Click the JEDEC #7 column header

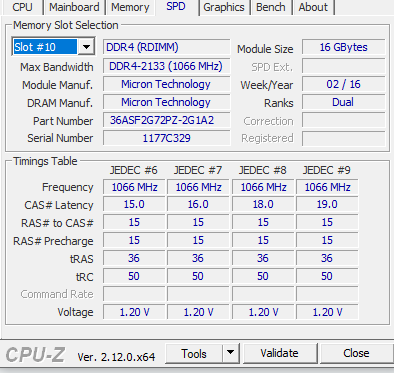(198, 170)
